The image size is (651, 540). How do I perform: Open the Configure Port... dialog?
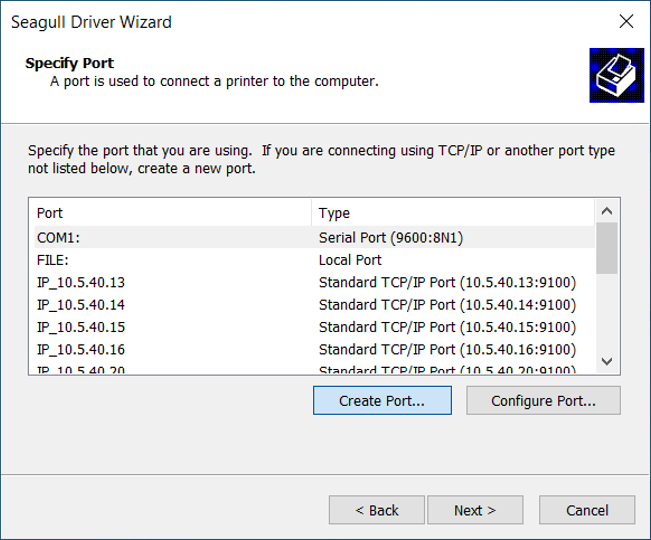[x=543, y=401]
